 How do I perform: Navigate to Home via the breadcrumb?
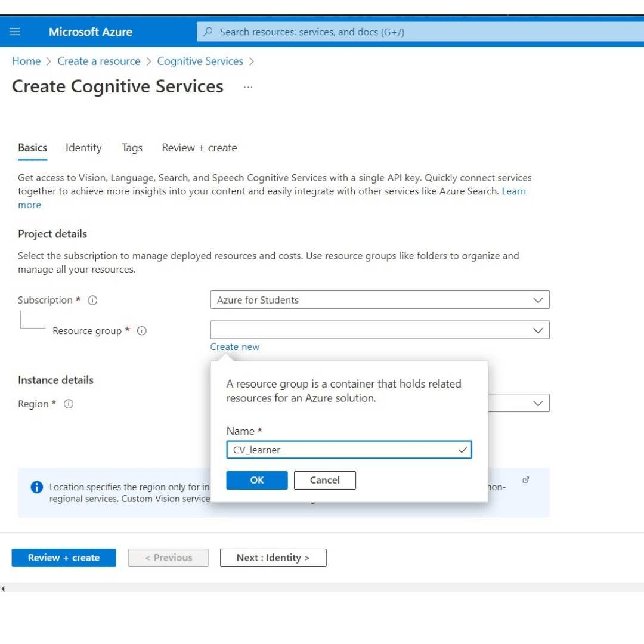click(x=26, y=61)
